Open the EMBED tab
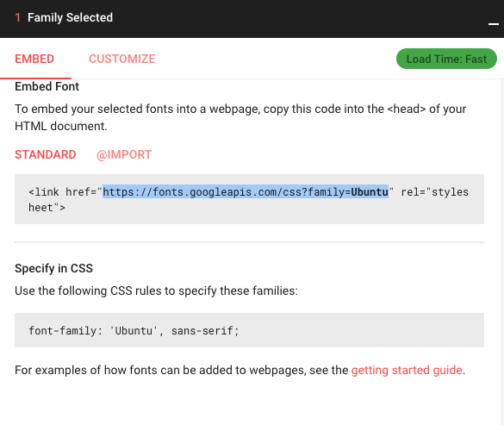 tap(34, 59)
